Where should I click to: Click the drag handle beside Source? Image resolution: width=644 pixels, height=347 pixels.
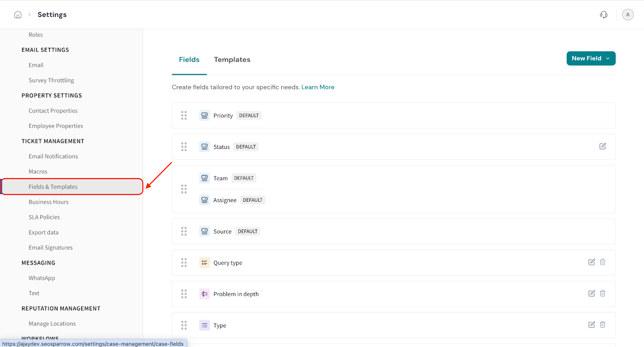(x=184, y=231)
